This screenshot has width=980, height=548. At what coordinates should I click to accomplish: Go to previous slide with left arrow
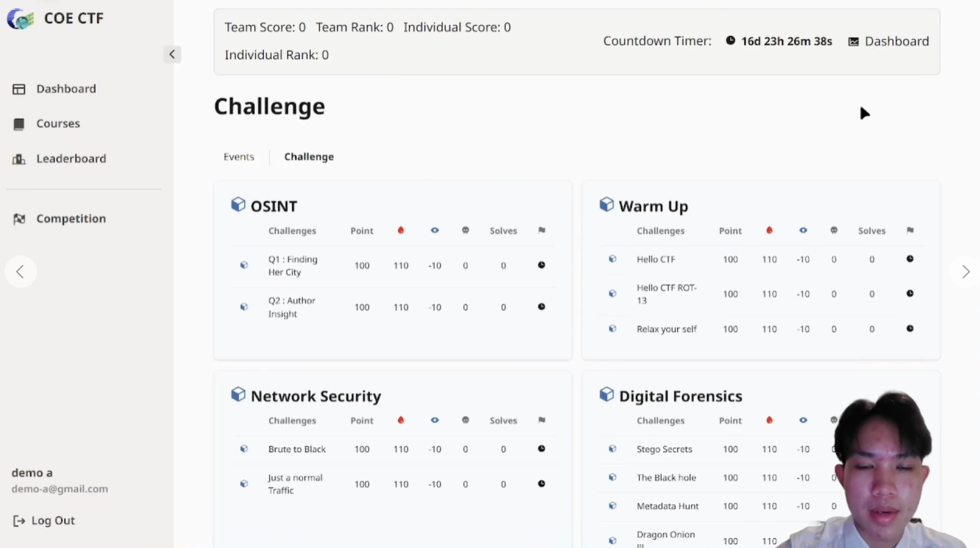tap(20, 272)
